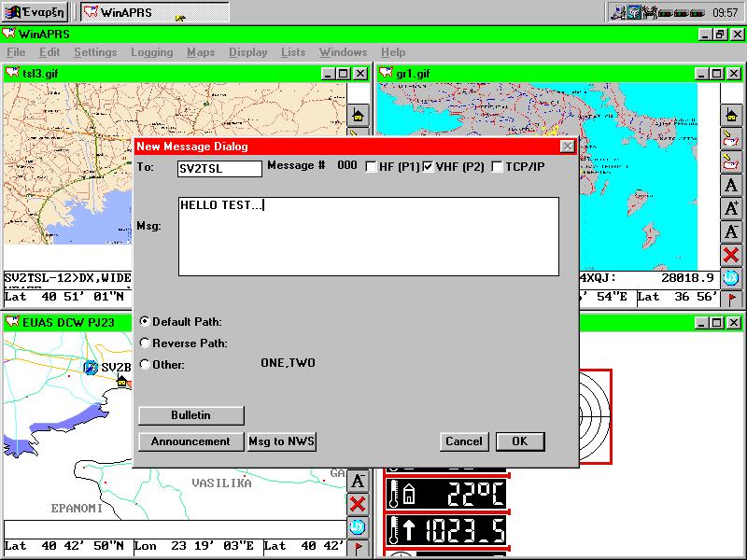
Task: Select the yellow house station symbol on EUAS map
Action: tap(122, 381)
